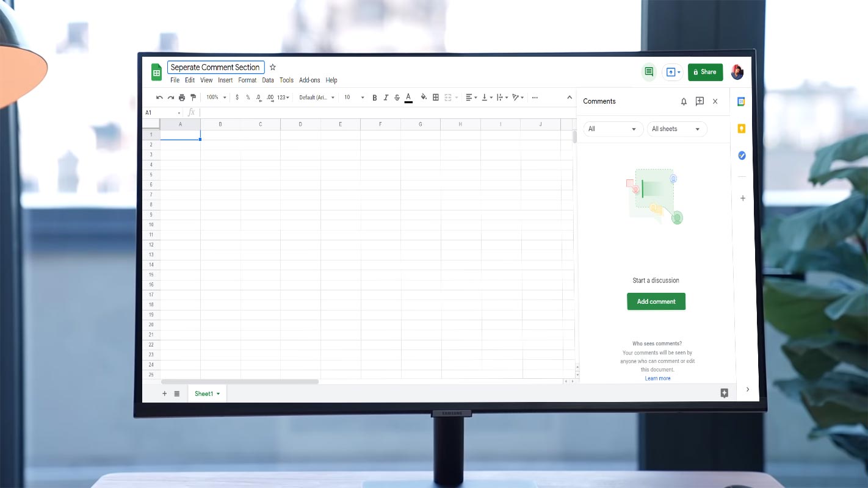The image size is (868, 488).
Task: Open the Edit menu
Action: [x=190, y=81]
